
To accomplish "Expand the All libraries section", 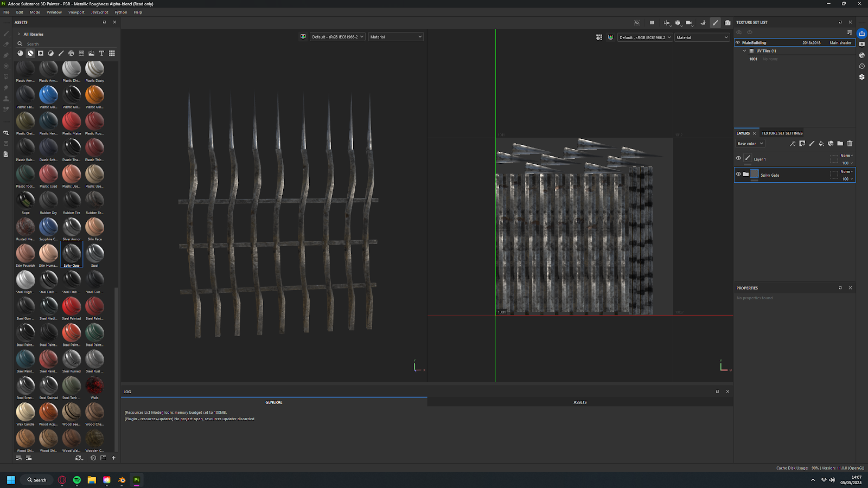I will [19, 34].
